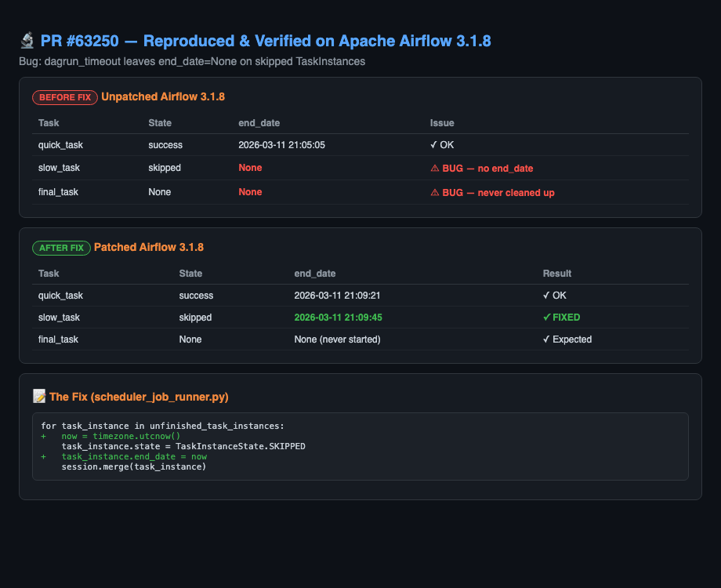Viewport: 721px width, 588px height.
Task: Click the 'Patched Airflow 3.1.8' heading
Action: coord(149,248)
